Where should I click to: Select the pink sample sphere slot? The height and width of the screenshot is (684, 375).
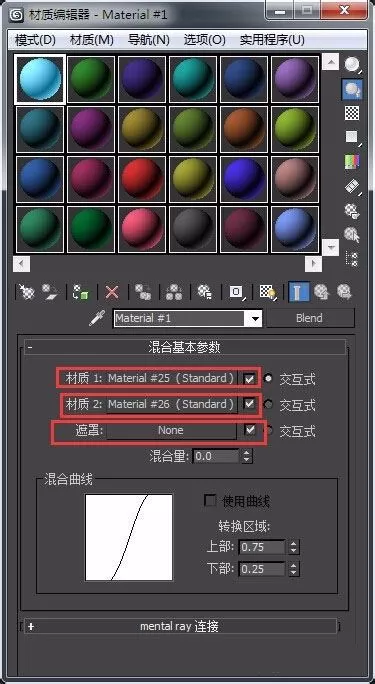[142, 229]
